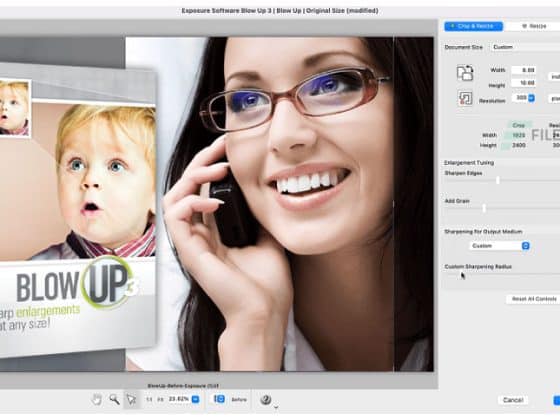Screen dimensions: 560x420
Task: Click the crop Height value 2400
Action: tap(519, 145)
